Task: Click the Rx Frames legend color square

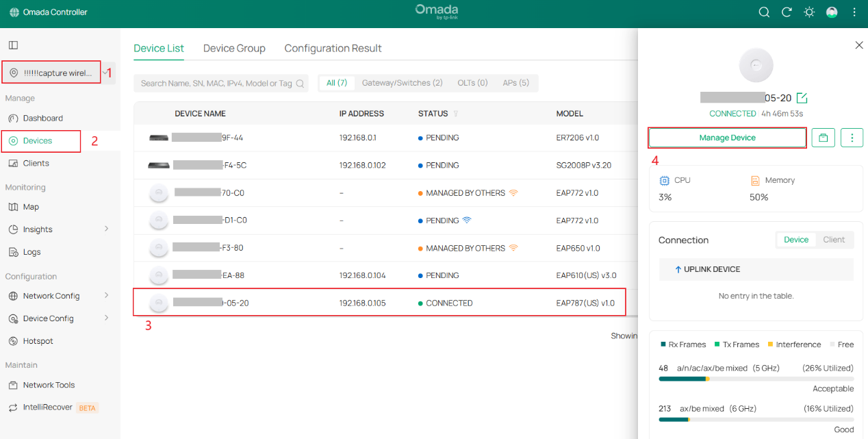Action: pyautogui.click(x=663, y=344)
